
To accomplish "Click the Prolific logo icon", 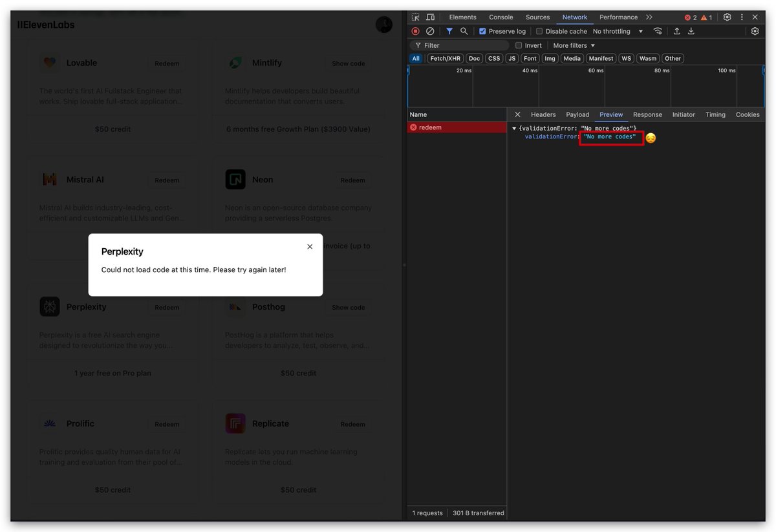I will [x=50, y=423].
